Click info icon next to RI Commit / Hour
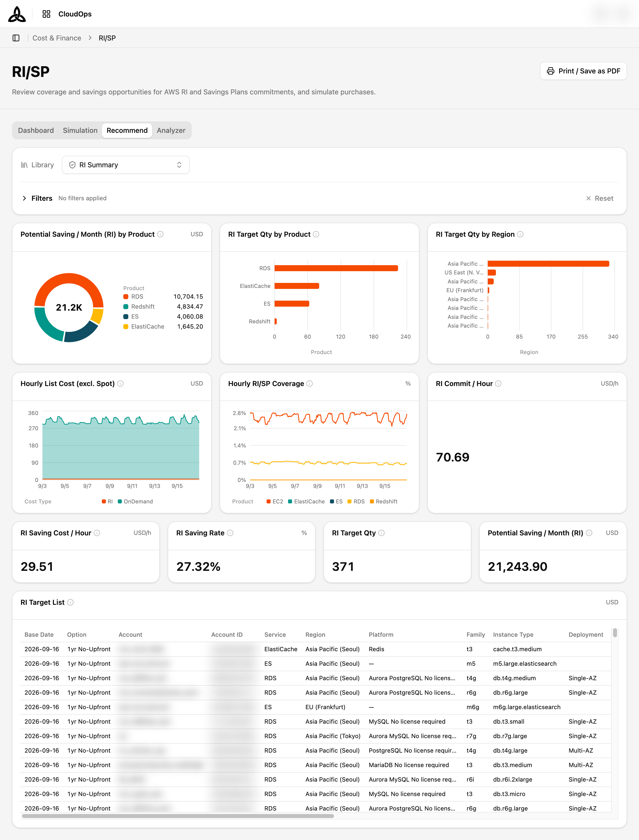Viewport: 639px width, 840px height. [x=498, y=384]
